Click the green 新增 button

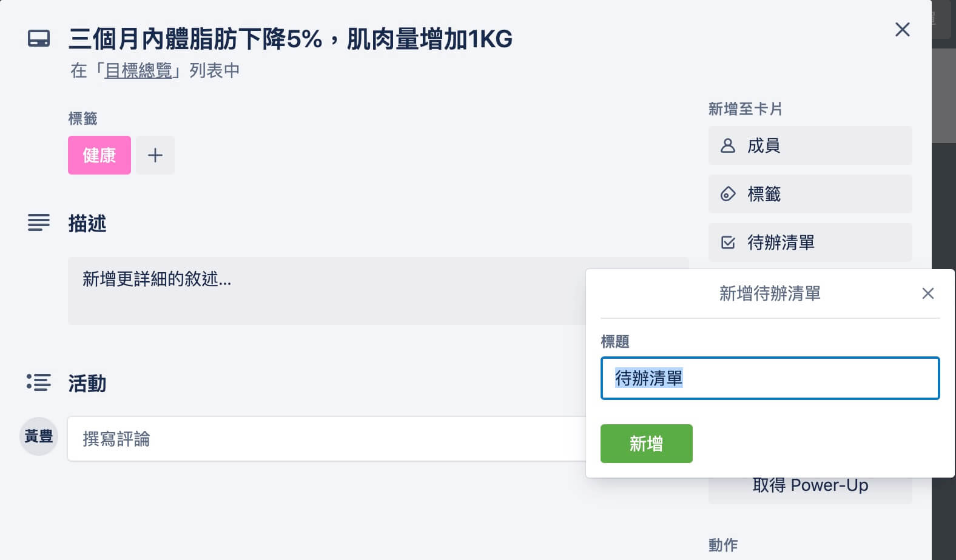coord(647,444)
